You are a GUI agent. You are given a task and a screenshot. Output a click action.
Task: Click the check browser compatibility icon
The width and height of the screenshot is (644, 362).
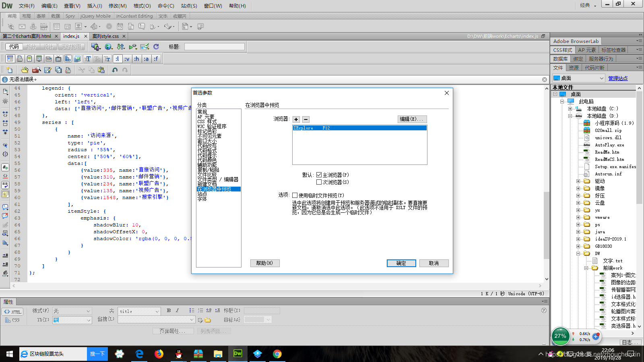[145, 47]
